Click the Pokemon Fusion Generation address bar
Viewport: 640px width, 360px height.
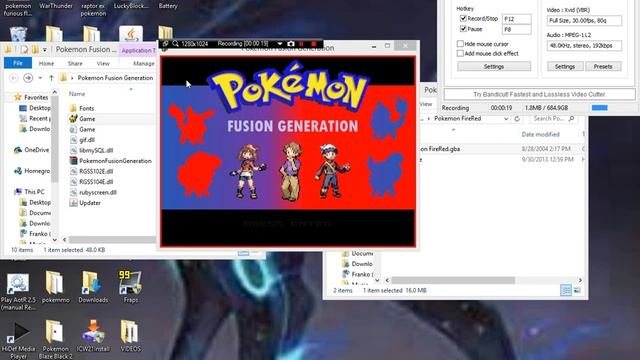click(x=108, y=78)
